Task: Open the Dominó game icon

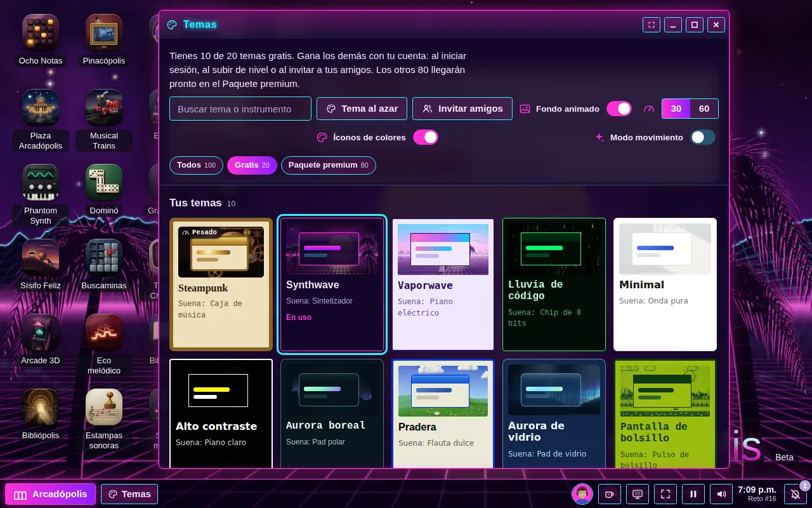Action: click(104, 190)
